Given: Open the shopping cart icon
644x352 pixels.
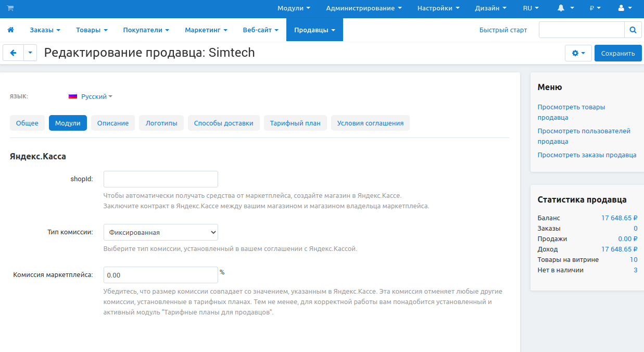Looking at the screenshot, I should pos(10,8).
